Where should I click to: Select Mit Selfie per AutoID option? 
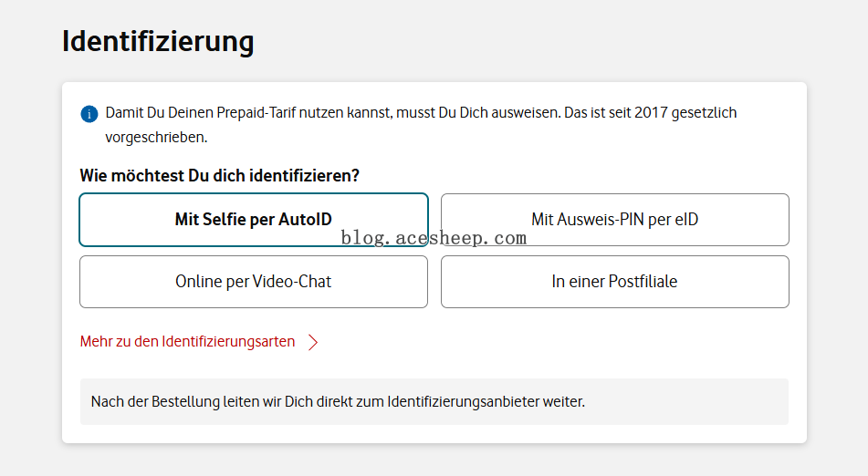(254, 220)
